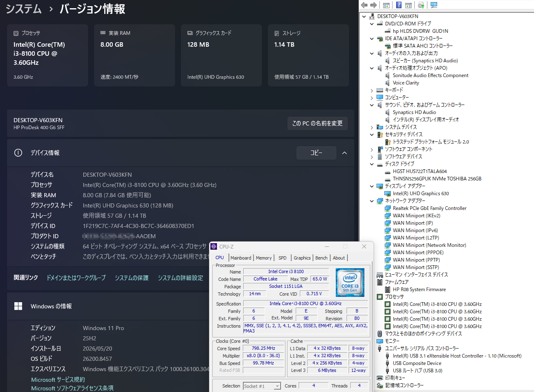Select the Bench tab in CPU-Z
Image resolution: width=534 pixels, height=392 pixels.
click(322, 258)
